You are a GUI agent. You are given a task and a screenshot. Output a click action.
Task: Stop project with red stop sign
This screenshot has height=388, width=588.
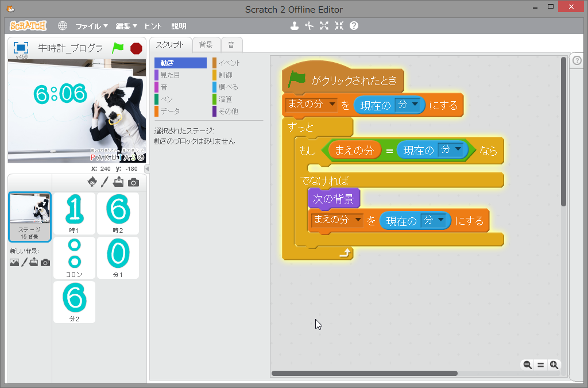[136, 48]
